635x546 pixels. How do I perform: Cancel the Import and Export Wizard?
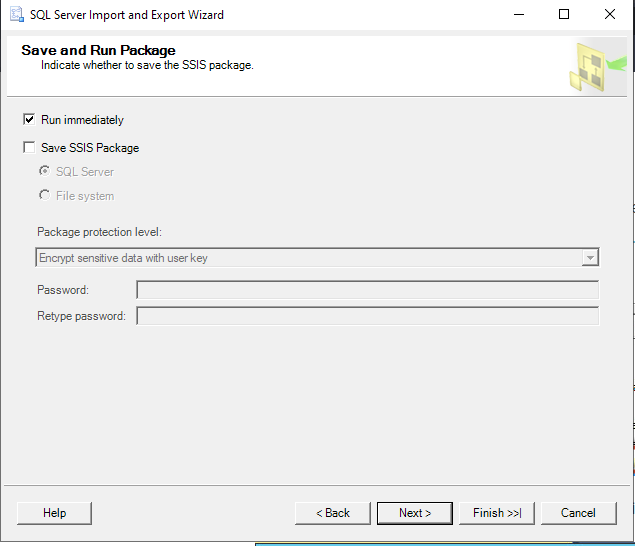click(x=579, y=513)
